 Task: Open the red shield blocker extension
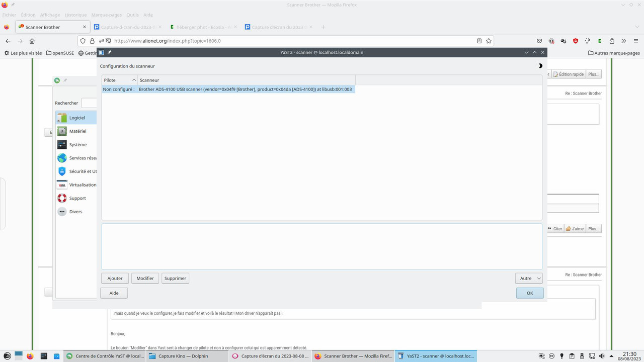pos(576,41)
